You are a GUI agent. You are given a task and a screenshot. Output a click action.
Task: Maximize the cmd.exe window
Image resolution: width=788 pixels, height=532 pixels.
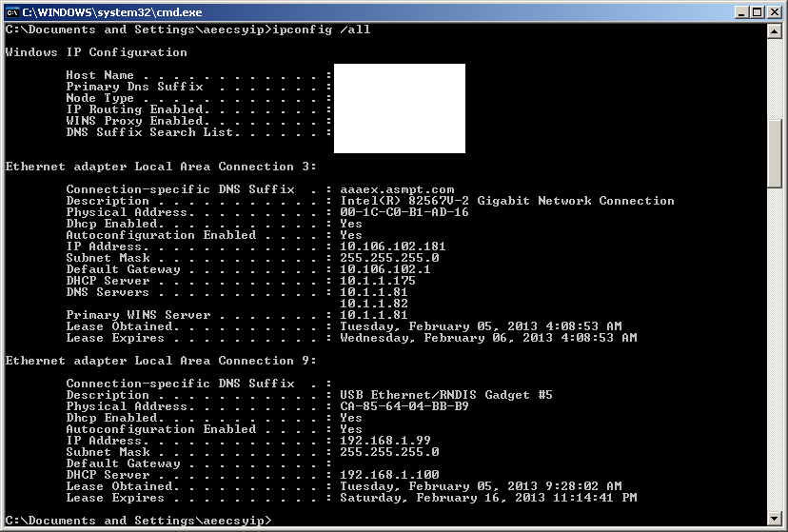(x=758, y=12)
